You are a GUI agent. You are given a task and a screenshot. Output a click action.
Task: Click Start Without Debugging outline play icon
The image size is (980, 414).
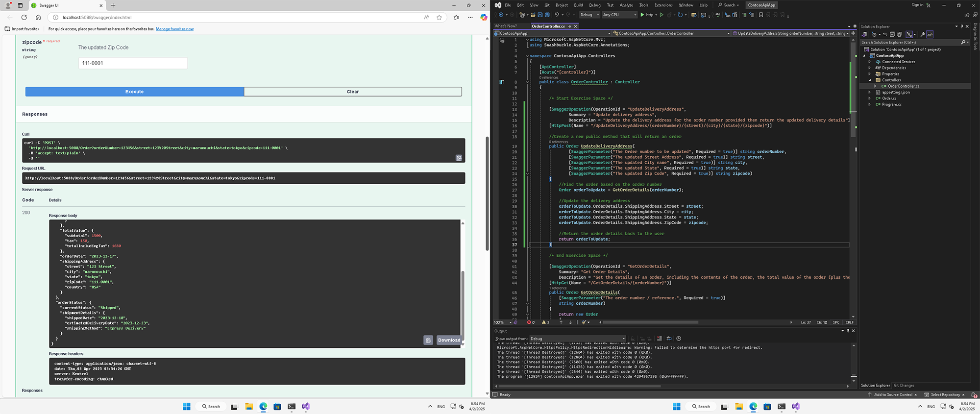coord(661,15)
